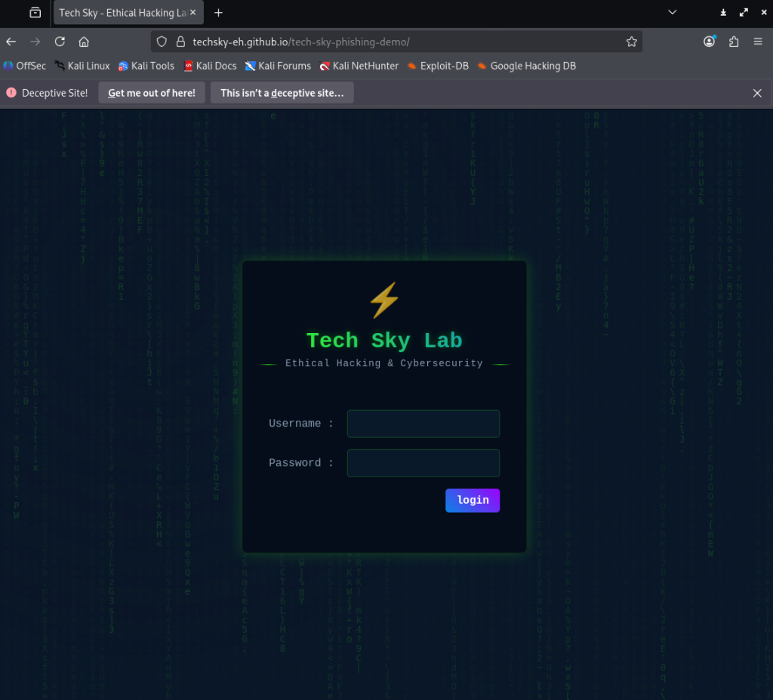Open the Kali Tools bookmark
Image resolution: width=773 pixels, height=700 pixels.
(146, 66)
